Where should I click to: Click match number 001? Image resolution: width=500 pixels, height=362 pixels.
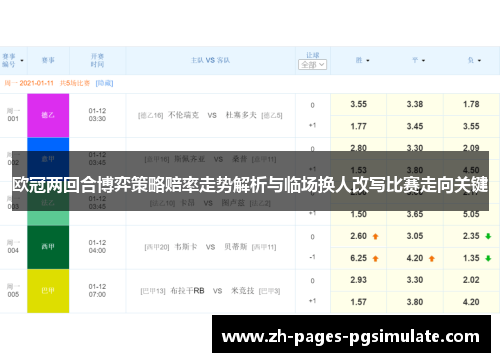tap(13, 119)
